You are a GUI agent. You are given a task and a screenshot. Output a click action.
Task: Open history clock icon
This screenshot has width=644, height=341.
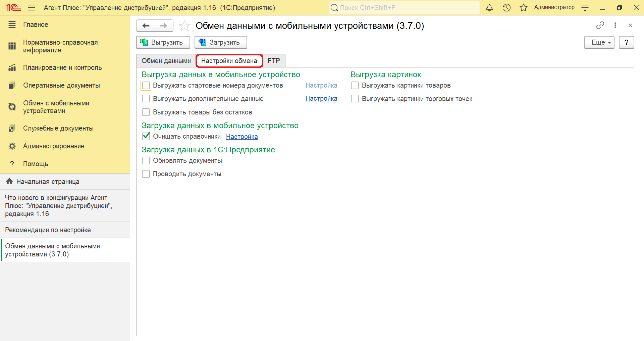pyautogui.click(x=506, y=7)
